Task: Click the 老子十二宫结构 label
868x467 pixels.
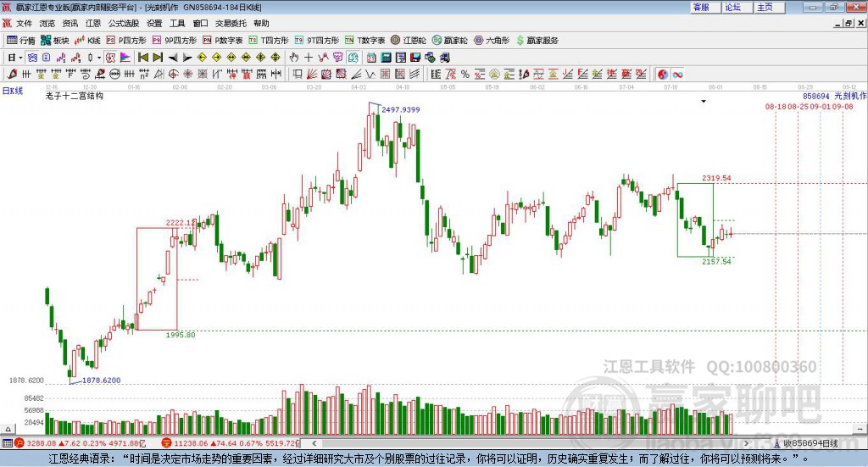Action: coord(75,96)
